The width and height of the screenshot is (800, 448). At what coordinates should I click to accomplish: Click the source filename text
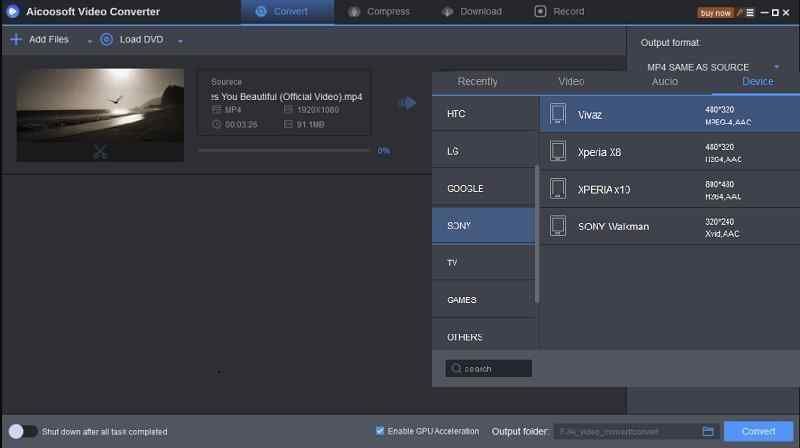point(287,96)
